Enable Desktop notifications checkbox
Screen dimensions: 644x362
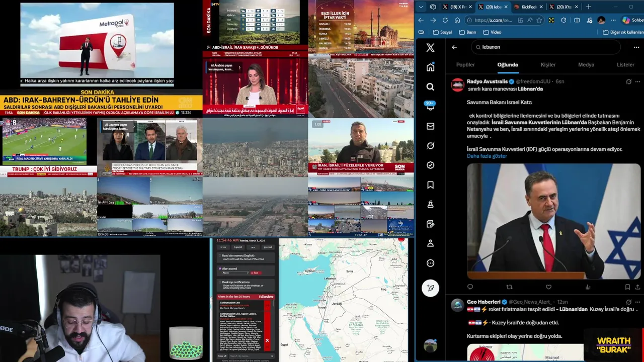coord(220,282)
